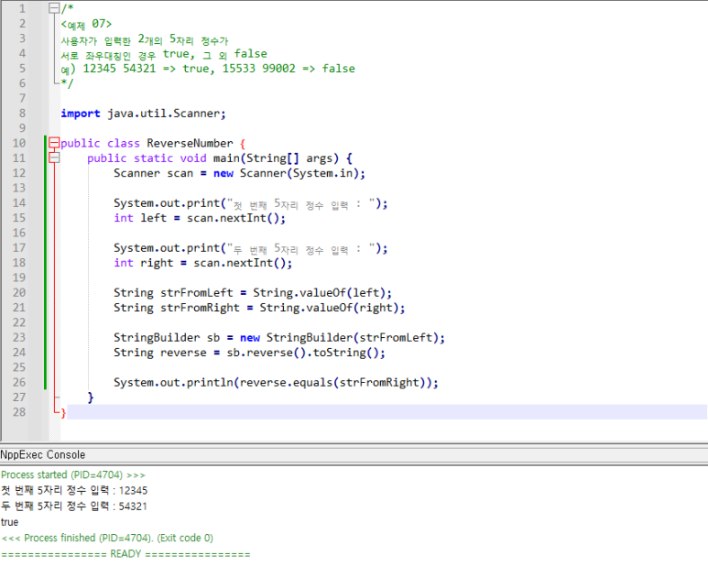Click the 'public static void main' line
Viewport: 708px width, 588px height.
[x=220, y=158]
